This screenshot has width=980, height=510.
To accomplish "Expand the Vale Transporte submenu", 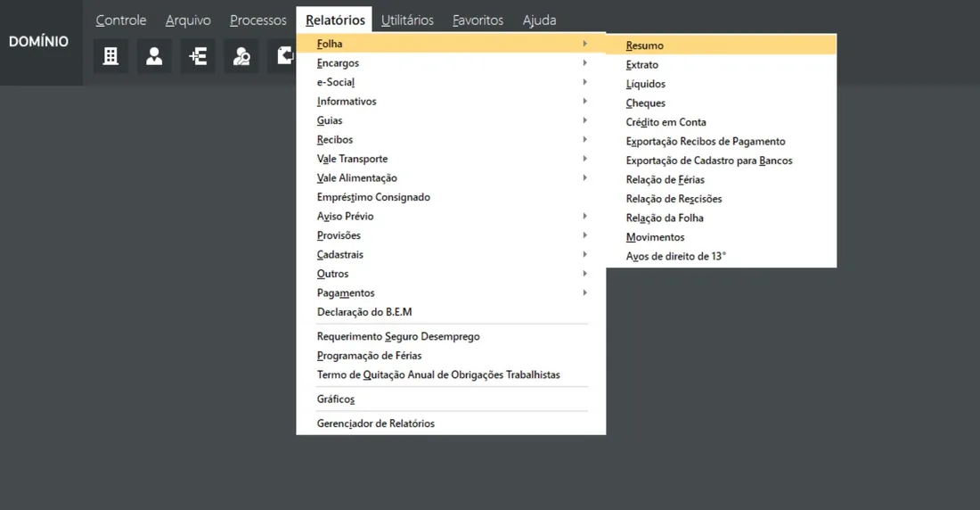I will 452,159.
